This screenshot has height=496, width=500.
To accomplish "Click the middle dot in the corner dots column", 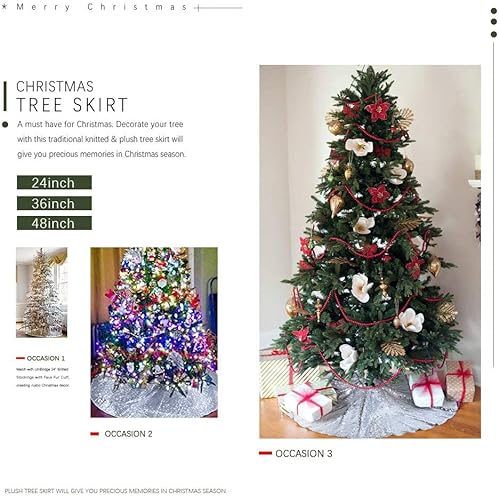I will pyautogui.click(x=494, y=22).
